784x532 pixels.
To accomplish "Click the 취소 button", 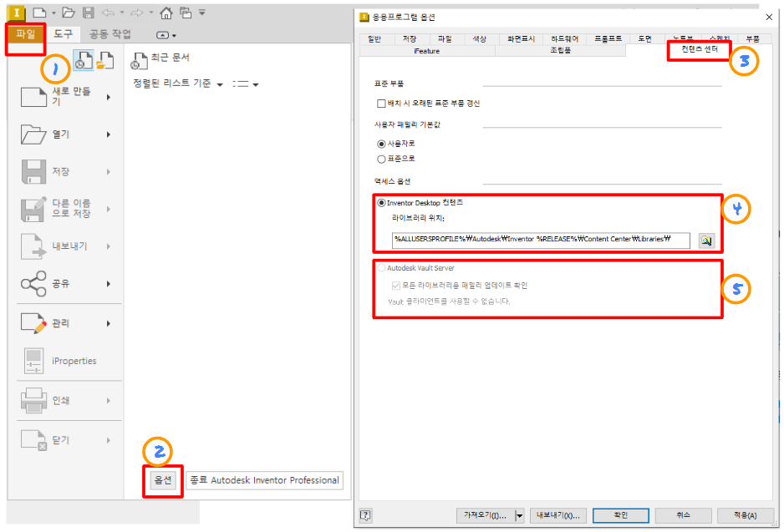I will point(683,515).
